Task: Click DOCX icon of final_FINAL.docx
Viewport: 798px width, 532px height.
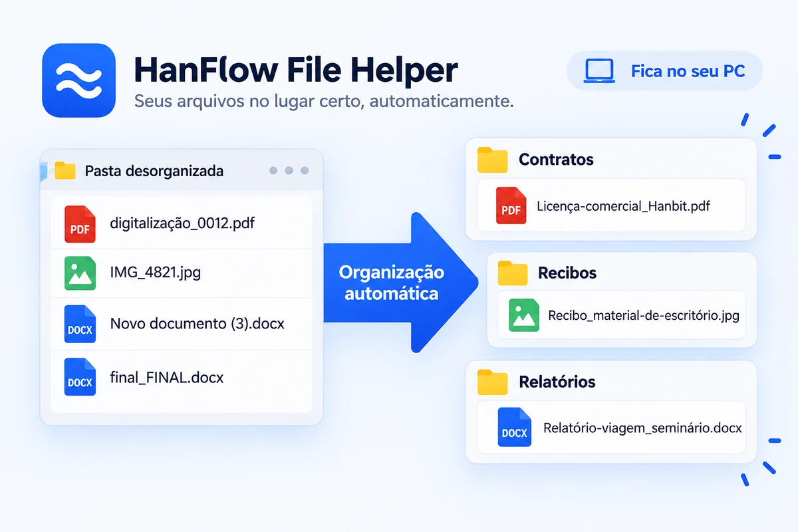Action: point(80,377)
